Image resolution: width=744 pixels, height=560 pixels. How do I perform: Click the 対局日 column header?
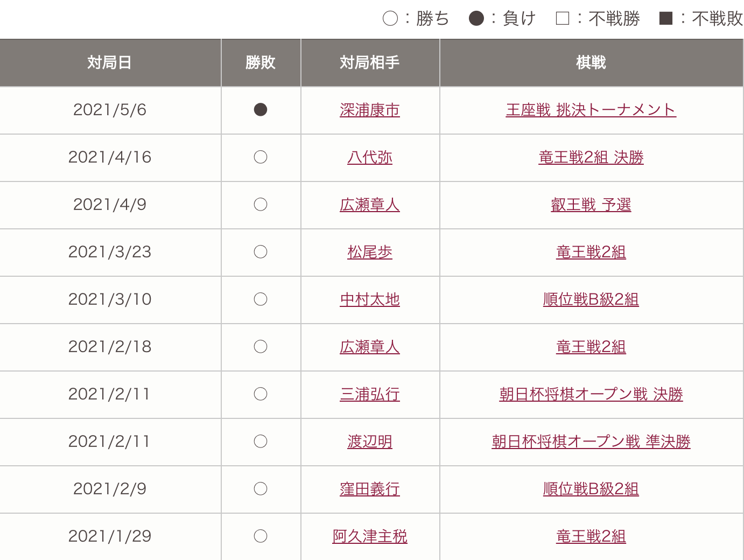point(110,63)
